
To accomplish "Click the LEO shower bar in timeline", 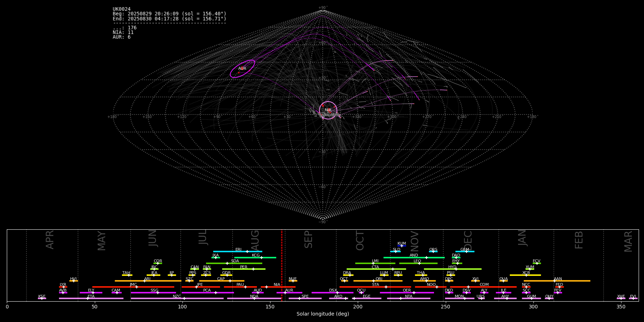I will (418, 263).
